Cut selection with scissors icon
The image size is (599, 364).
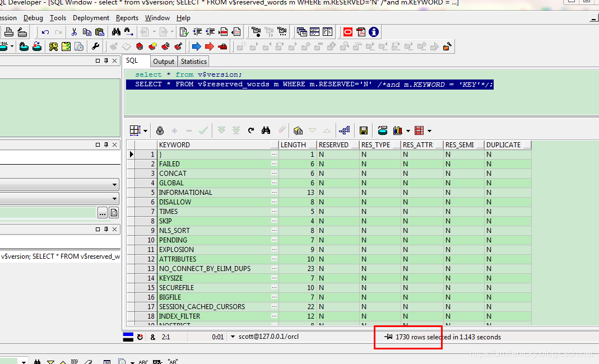pyautogui.click(x=74, y=32)
